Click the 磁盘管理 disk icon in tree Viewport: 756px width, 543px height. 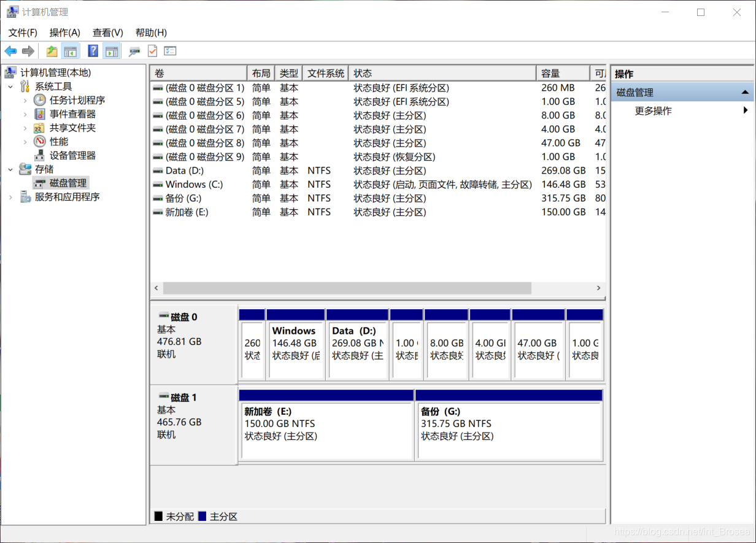click(40, 183)
